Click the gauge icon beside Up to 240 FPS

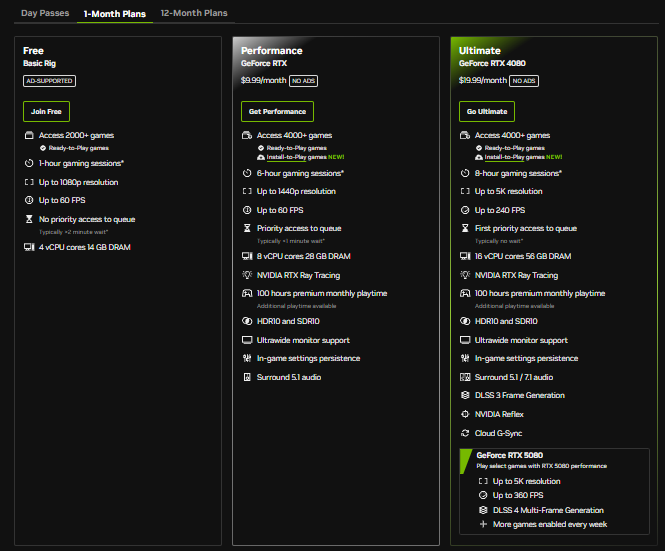click(x=465, y=210)
